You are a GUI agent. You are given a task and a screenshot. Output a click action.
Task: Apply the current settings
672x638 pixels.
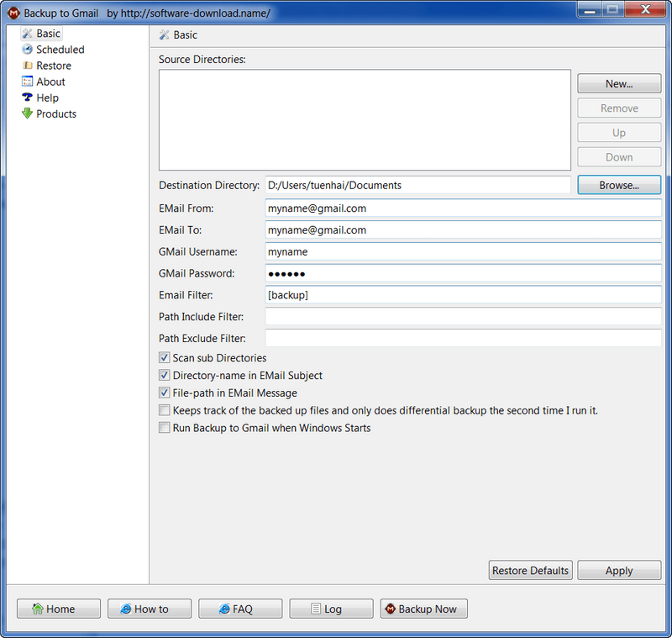(619, 570)
